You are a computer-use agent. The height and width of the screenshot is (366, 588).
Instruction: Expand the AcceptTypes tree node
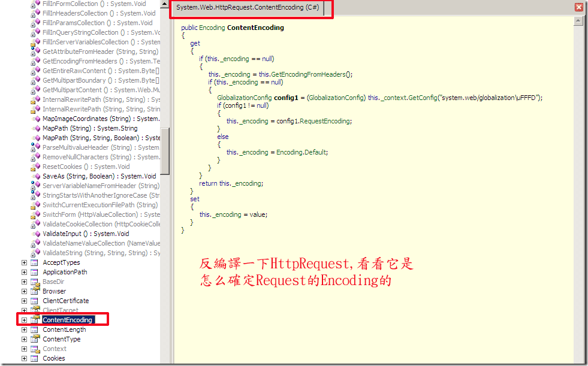pos(24,262)
